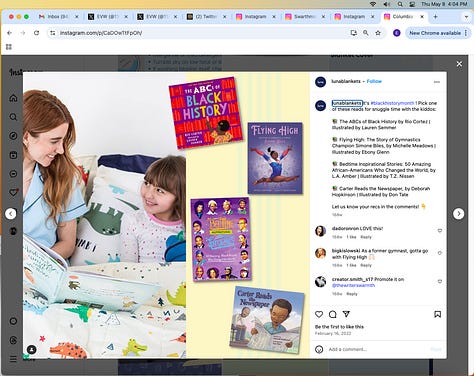Open the More hamburger menu in sidebar
474x376 pixels.
13,359
